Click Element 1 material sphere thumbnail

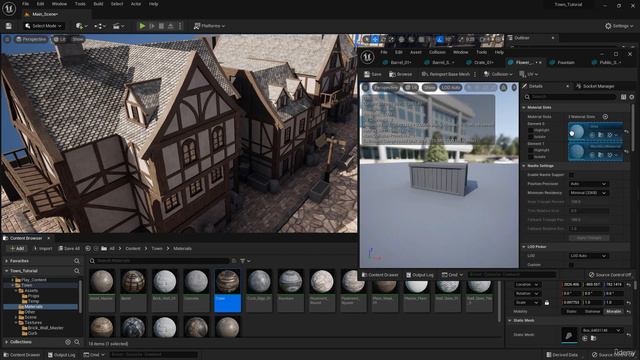tap(577, 151)
